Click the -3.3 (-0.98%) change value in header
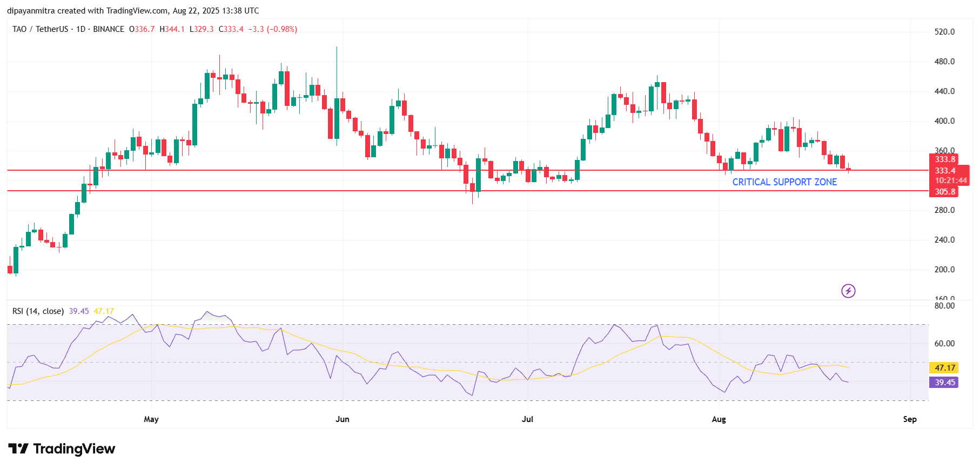Image resolution: width=980 pixels, height=469 pixels. (273, 29)
